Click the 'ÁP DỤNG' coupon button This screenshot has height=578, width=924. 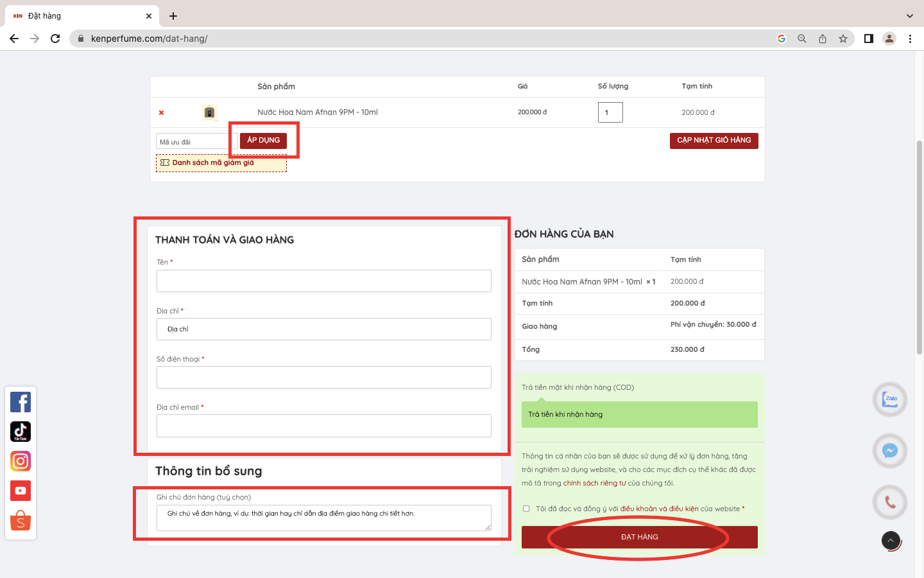tap(263, 141)
